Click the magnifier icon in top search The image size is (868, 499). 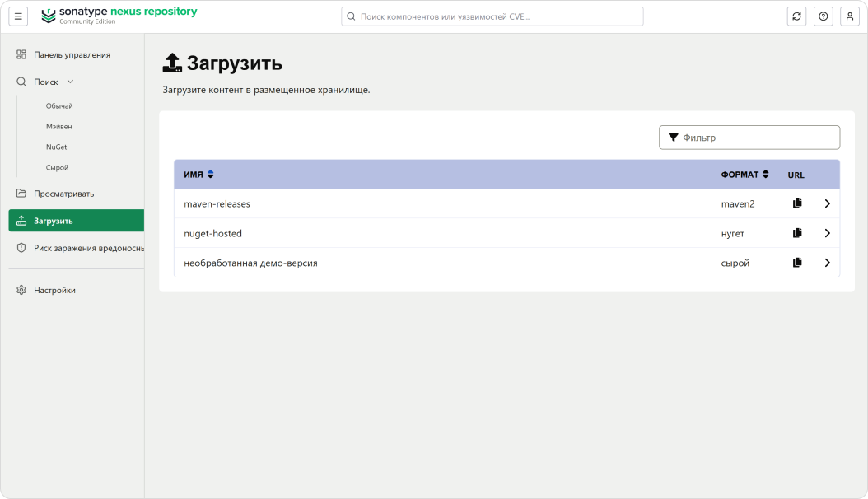351,16
